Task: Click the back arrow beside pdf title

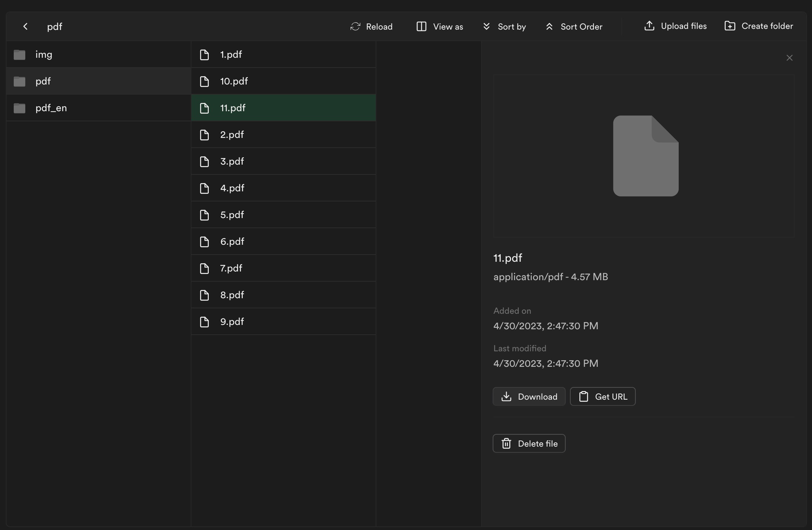Action: [x=25, y=26]
